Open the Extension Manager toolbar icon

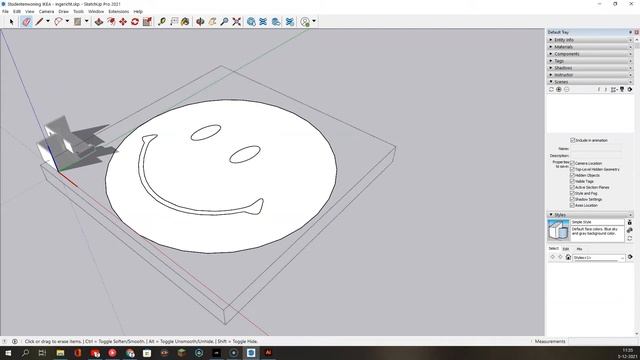(x=289, y=22)
